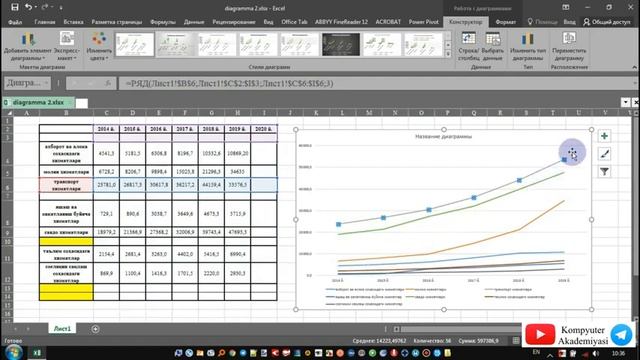Click the blank new-tab button next to diagramma 2.xlsx

click(82, 103)
